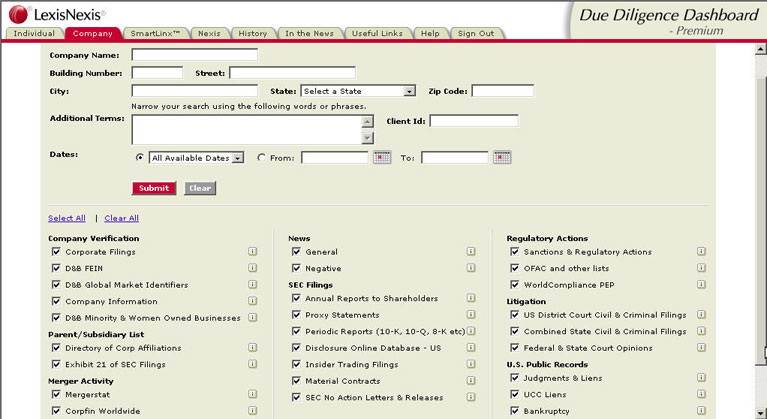Click the LexisNexis logo
This screenshot has width=767, height=419.
coord(57,14)
